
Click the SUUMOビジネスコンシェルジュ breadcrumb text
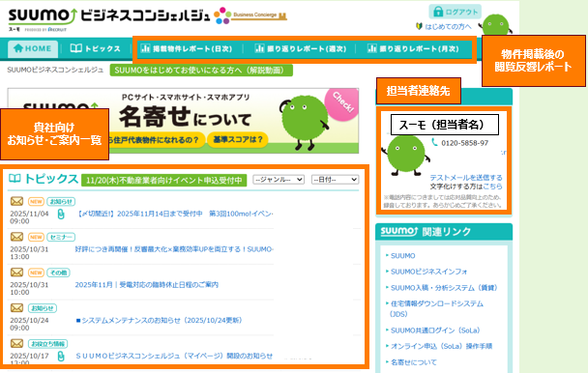point(55,70)
